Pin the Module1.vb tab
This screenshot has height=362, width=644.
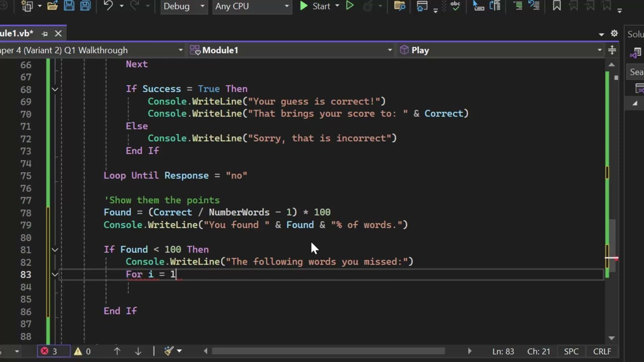pos(45,34)
